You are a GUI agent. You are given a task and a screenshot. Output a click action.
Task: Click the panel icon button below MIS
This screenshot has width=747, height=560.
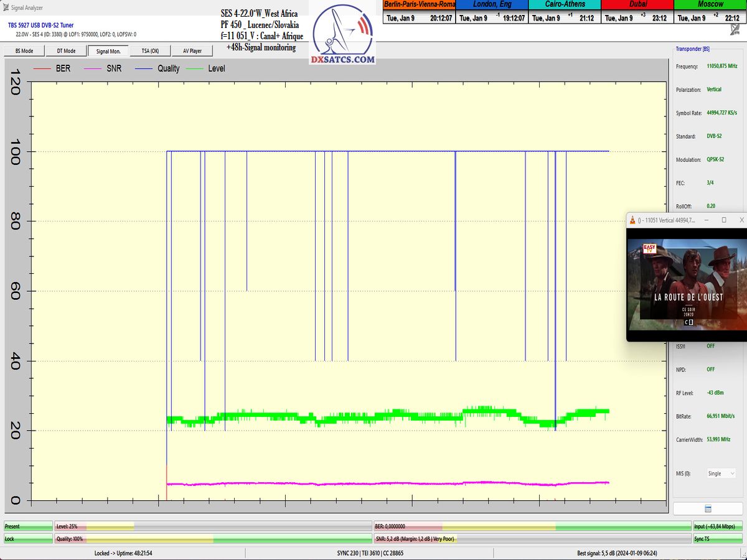coord(708,509)
